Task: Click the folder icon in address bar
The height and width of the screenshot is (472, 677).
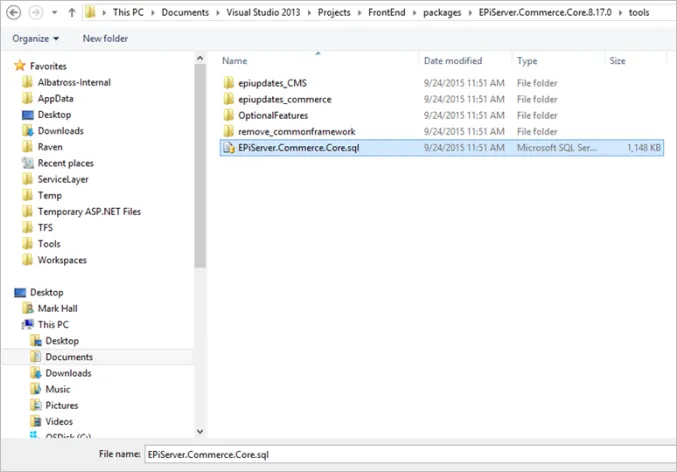Action: point(90,12)
